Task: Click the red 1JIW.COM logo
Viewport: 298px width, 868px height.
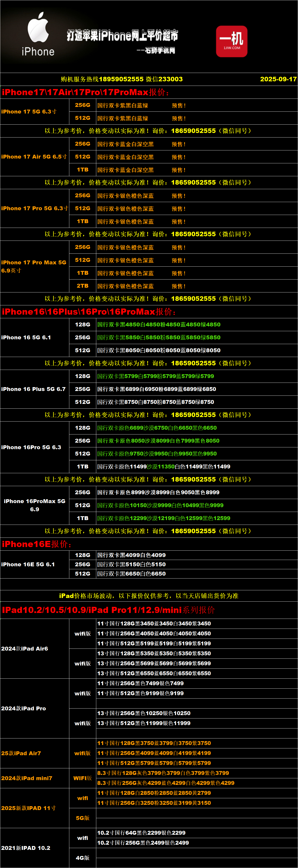Action: (x=232, y=41)
